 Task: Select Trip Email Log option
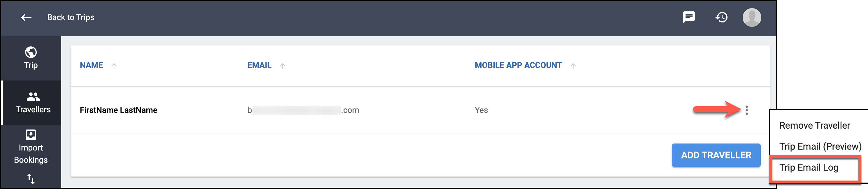click(x=809, y=167)
